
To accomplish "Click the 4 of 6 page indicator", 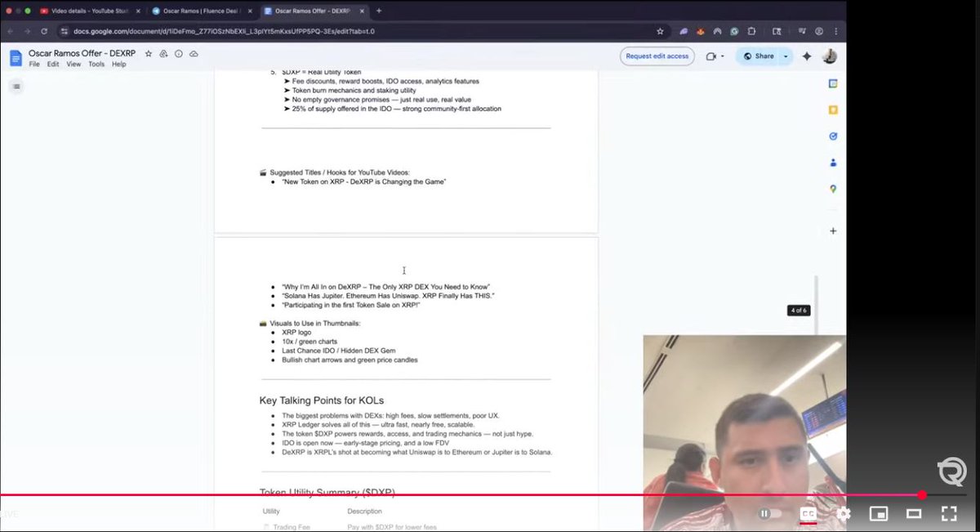I will (x=799, y=311).
